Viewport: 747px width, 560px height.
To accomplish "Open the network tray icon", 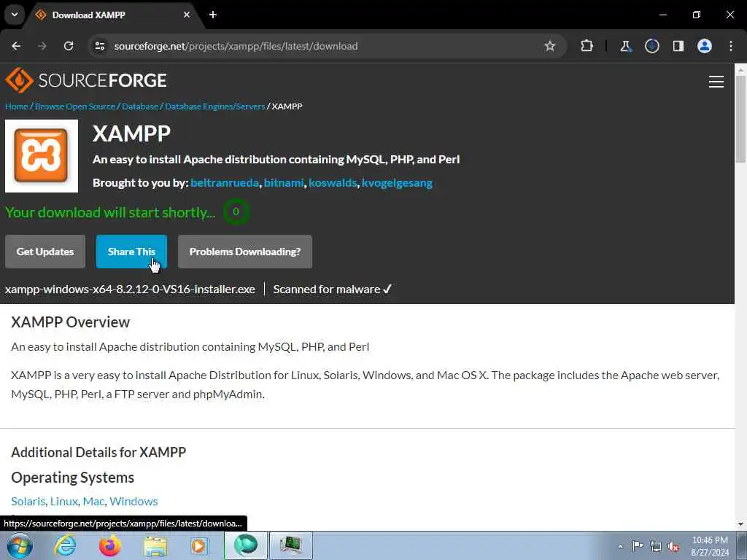I will 656,546.
